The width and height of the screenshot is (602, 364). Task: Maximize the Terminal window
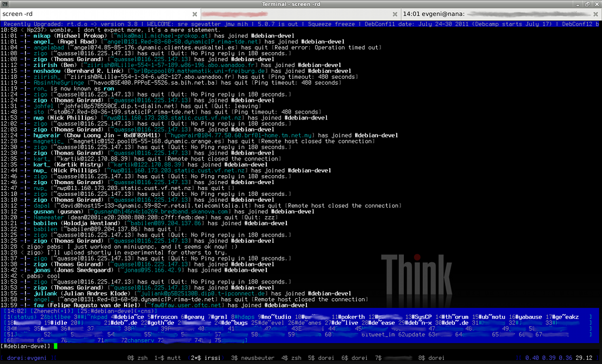(587, 4)
